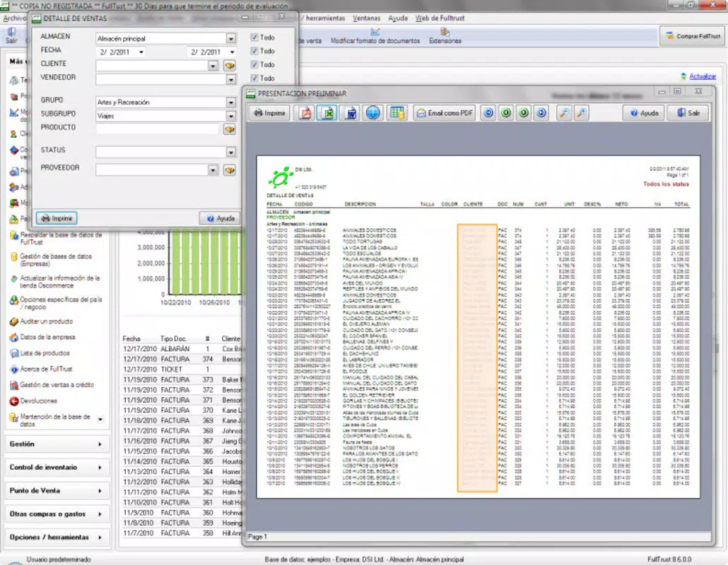728x565 pixels.
Task: Go to last page in preview toolbar
Action: point(541,113)
